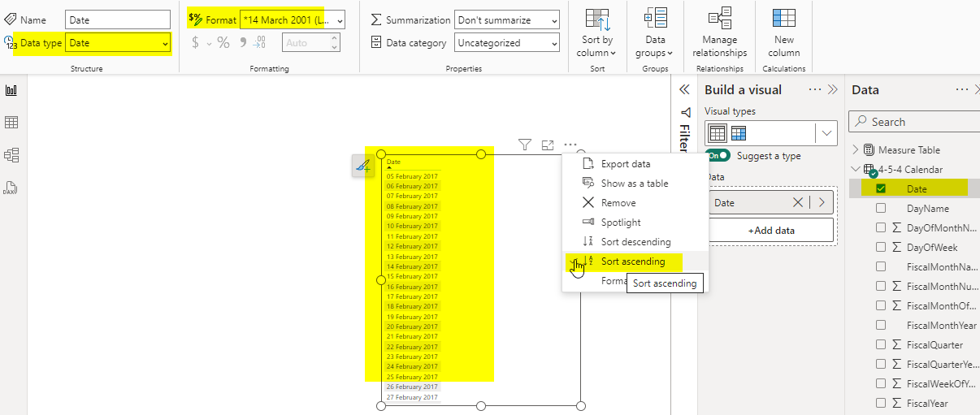The image size is (980, 415).
Task: Select the 15 February 2017 row
Action: (412, 276)
